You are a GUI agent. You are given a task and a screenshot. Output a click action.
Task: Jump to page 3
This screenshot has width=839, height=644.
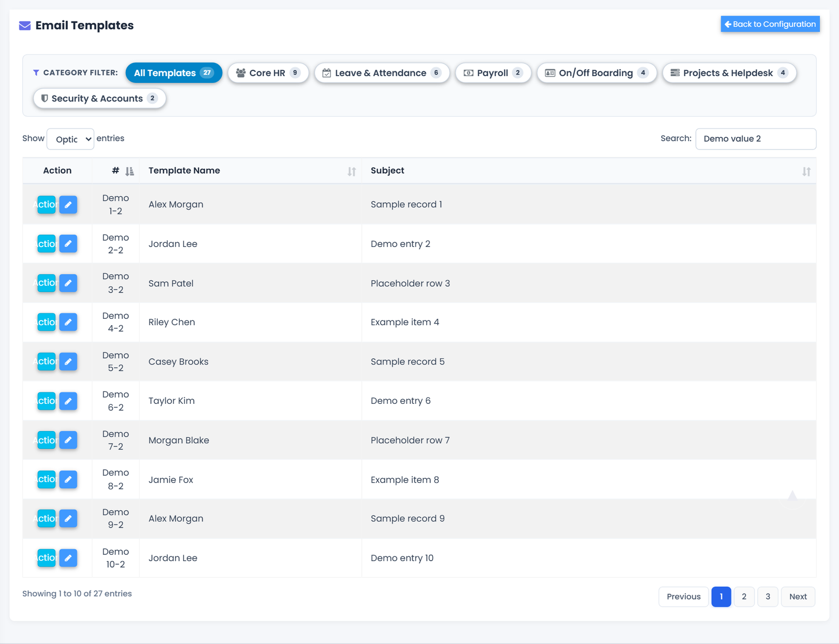(x=768, y=597)
